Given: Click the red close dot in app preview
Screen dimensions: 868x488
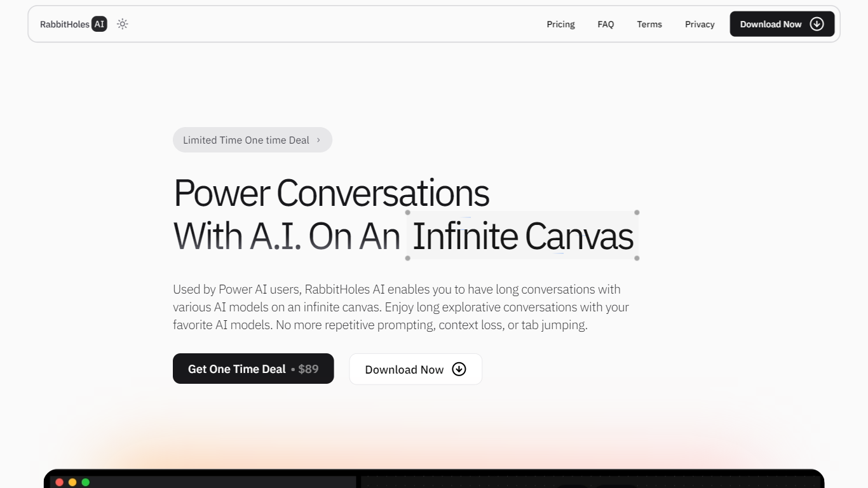Looking at the screenshot, I should [60, 482].
